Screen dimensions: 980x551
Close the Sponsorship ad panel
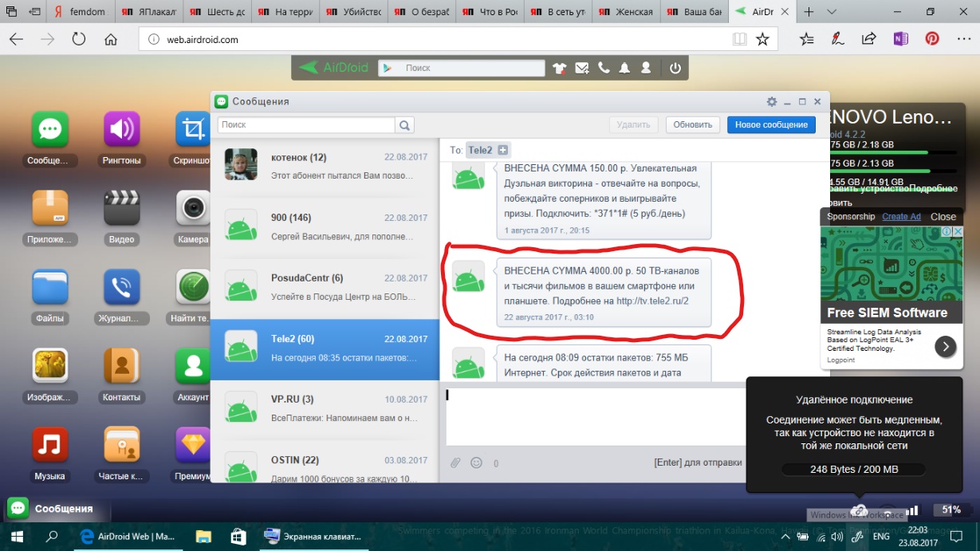[943, 217]
